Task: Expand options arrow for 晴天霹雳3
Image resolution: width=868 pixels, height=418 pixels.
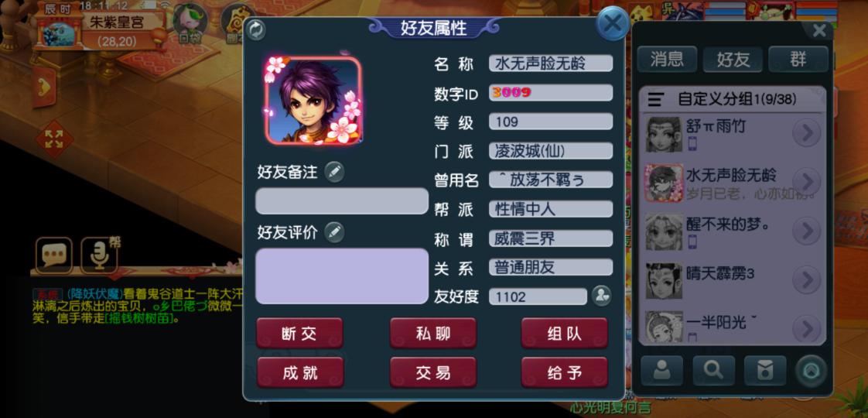Action: pyautogui.click(x=807, y=279)
